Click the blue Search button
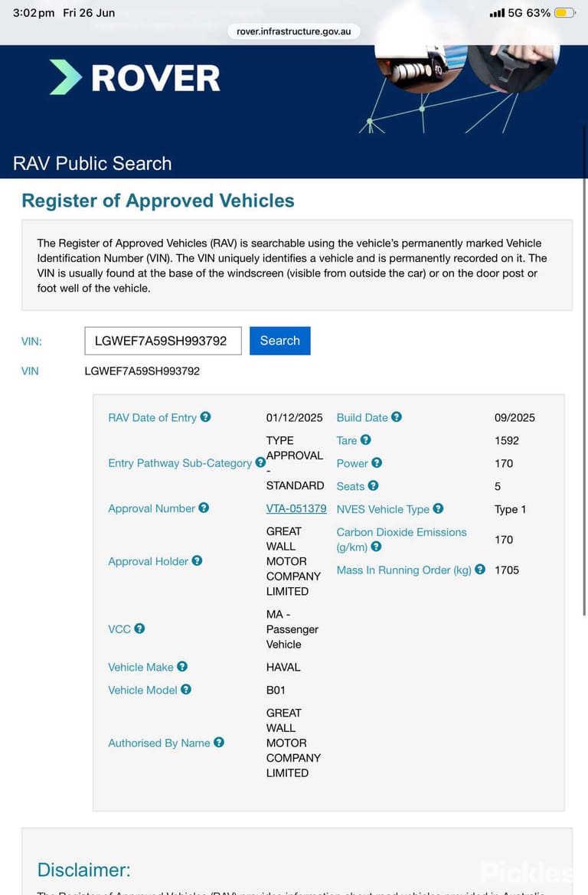 [x=279, y=341]
